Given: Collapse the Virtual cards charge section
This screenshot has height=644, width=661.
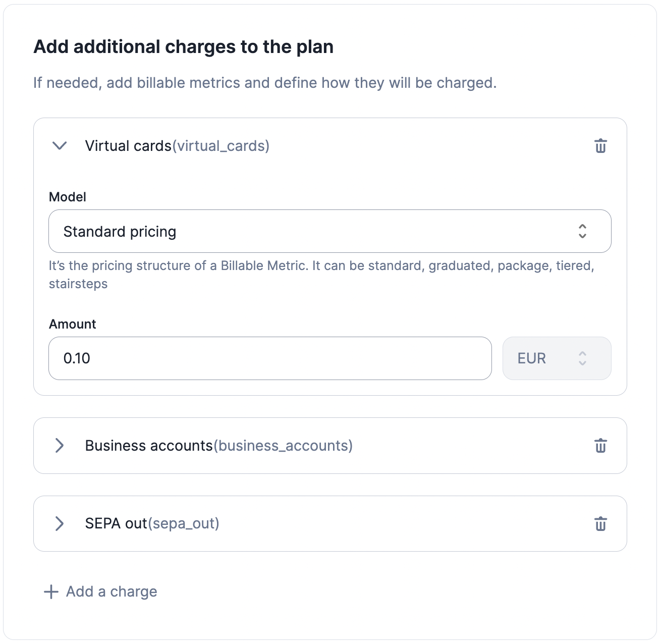Looking at the screenshot, I should [60, 146].
